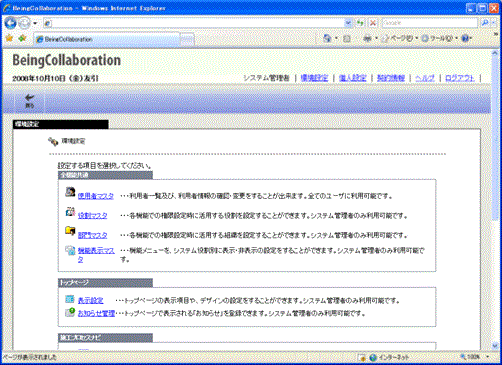Image resolution: width=502 pixels, height=365 pixels.
Task: Click the 表示設定 layout icon
Action: [x=70, y=299]
